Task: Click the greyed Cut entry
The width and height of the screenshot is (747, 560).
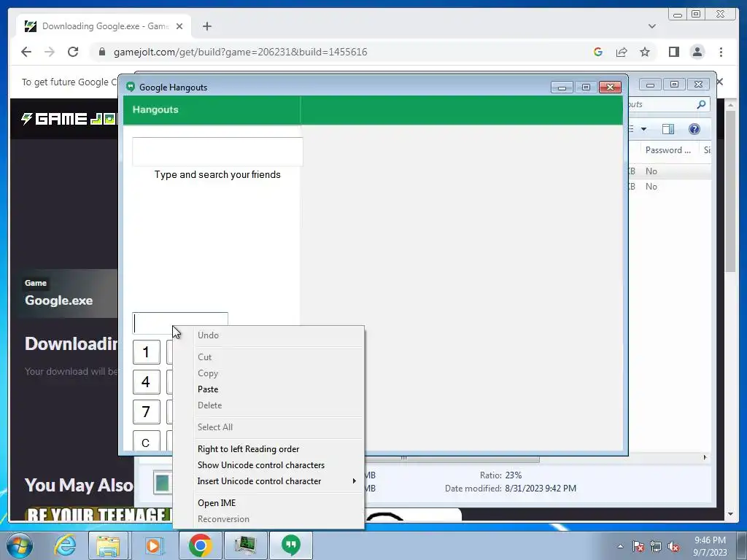Action: (204, 357)
